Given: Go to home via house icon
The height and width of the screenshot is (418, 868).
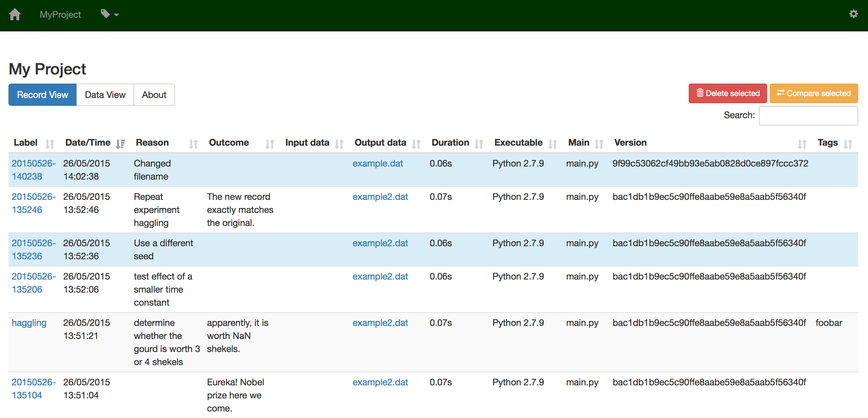Looking at the screenshot, I should pyautogui.click(x=15, y=14).
